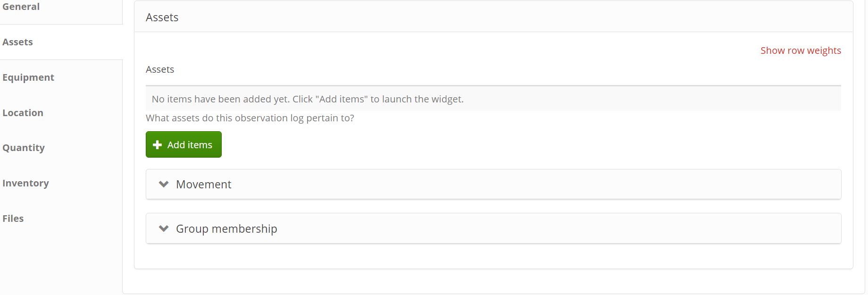Select the Assets sidebar tab
868x295 pixels.
click(x=18, y=42)
